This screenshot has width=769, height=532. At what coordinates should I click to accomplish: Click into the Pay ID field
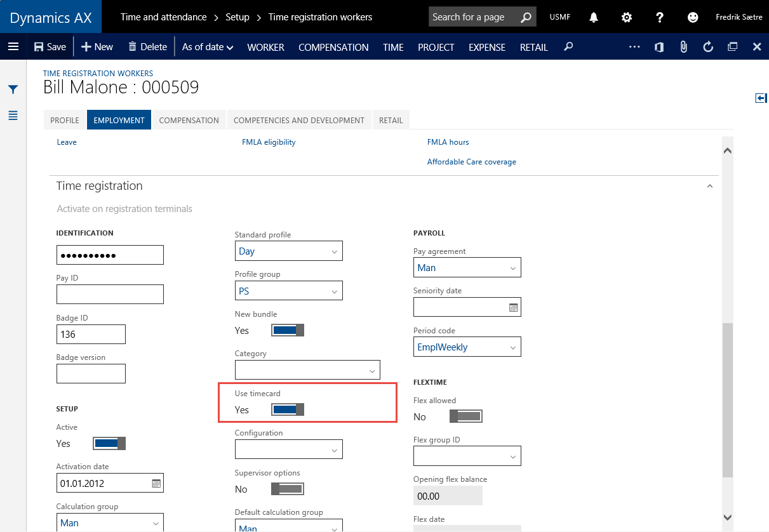tap(110, 295)
